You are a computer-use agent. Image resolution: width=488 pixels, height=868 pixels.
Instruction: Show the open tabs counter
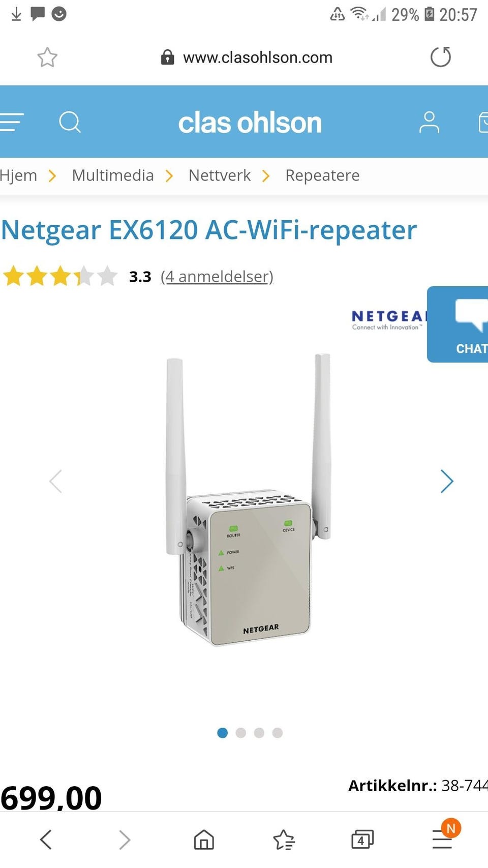[362, 840]
